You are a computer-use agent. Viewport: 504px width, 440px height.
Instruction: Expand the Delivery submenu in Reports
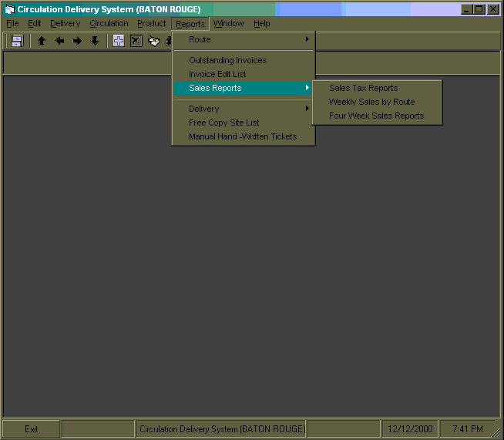(244, 109)
